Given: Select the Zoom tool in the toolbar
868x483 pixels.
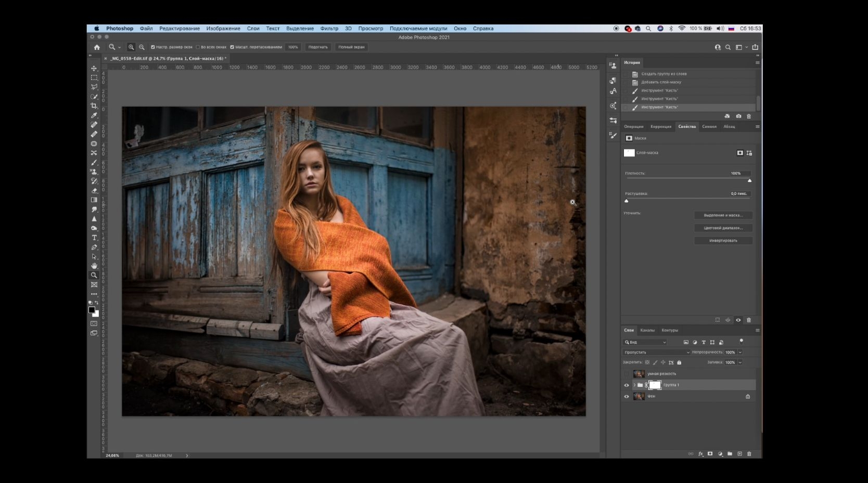Looking at the screenshot, I should [x=94, y=275].
